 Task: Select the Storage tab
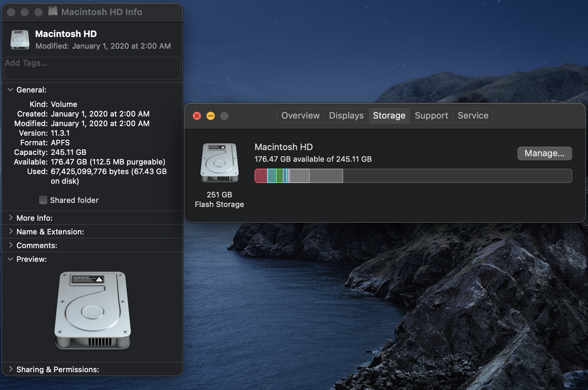pos(389,115)
